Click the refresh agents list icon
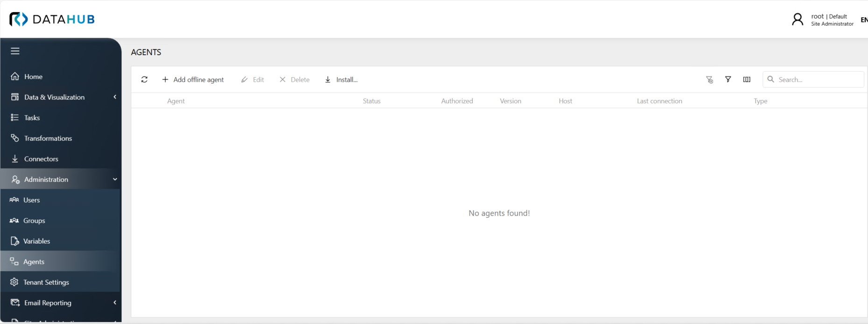This screenshot has width=868, height=324. click(144, 79)
